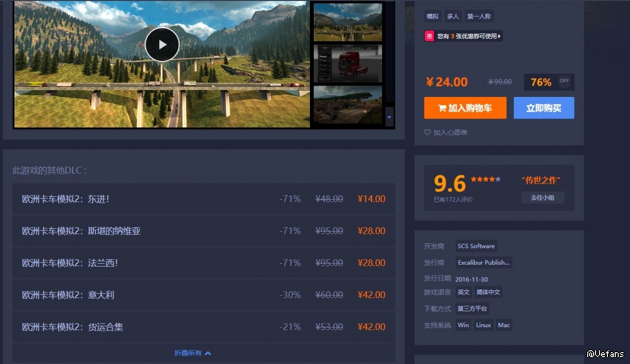630x364 pixels.
Task: Select the third screenshot thumbnail
Action: (x=348, y=104)
